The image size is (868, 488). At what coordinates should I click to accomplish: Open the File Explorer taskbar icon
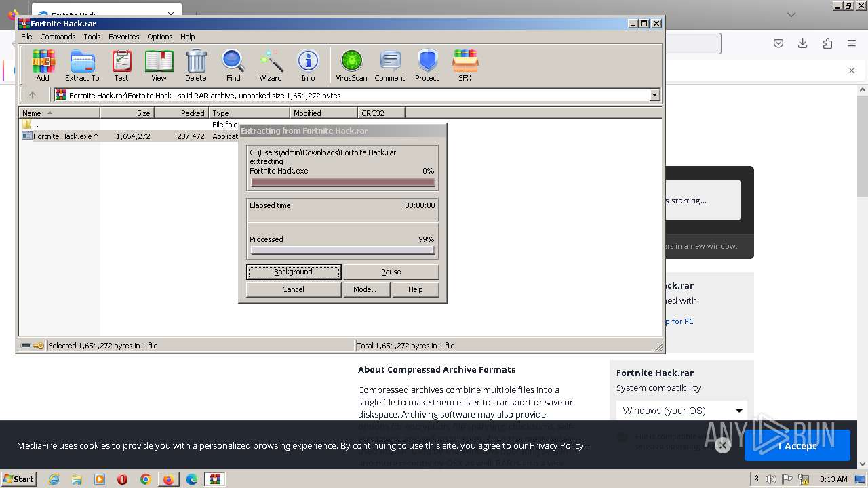click(x=77, y=479)
